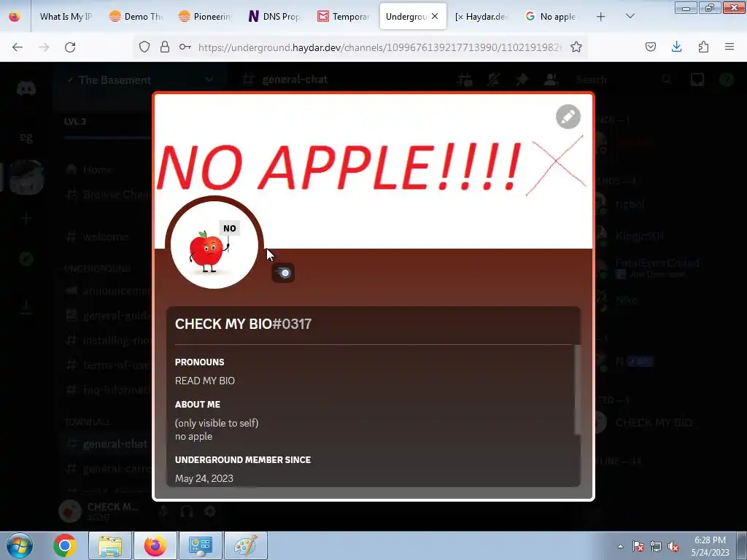Screen dimensions: 747x560
Task: Open the list all tabs dropdown
Action: click(x=630, y=16)
